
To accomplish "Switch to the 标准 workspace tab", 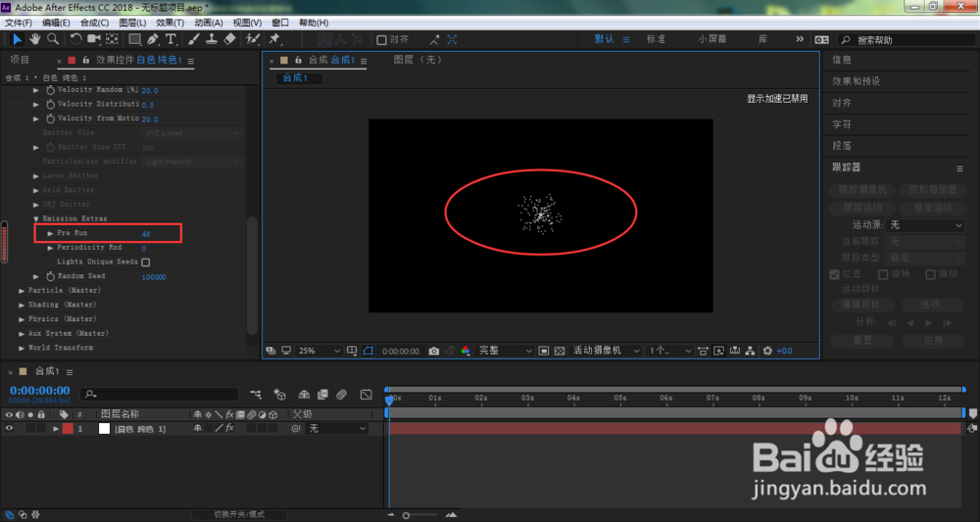I will 656,39.
